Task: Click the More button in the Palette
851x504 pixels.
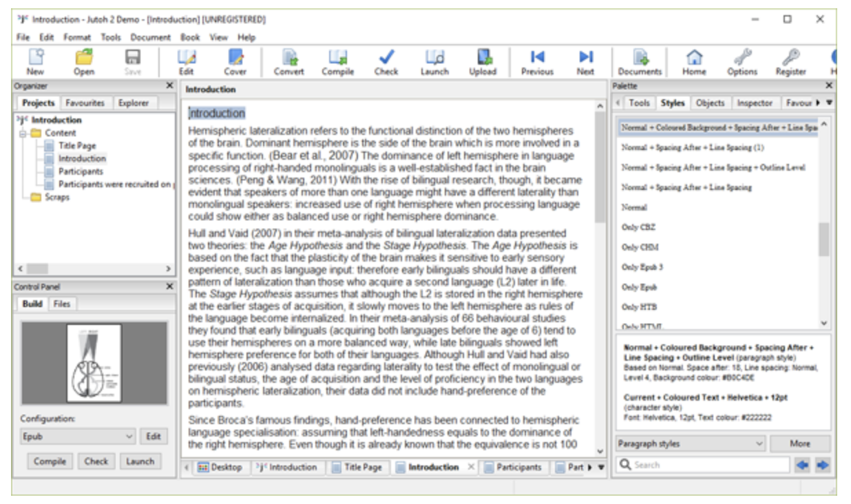Action: click(799, 444)
